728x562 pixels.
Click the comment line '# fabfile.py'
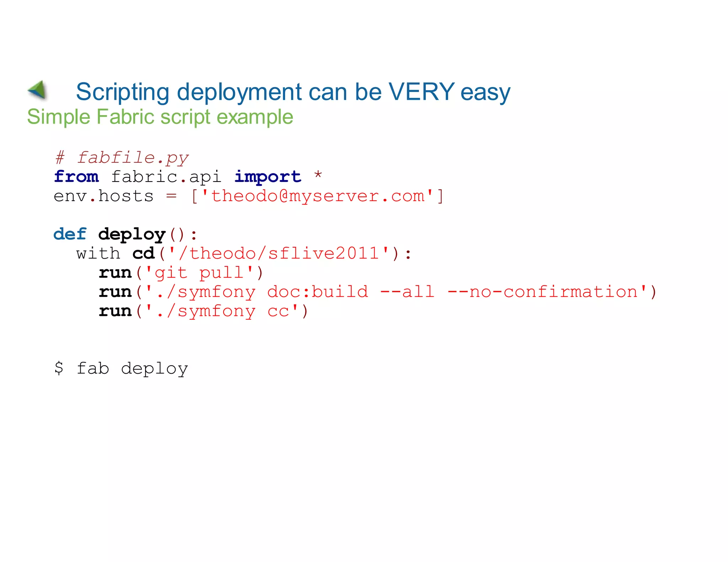[x=122, y=158]
